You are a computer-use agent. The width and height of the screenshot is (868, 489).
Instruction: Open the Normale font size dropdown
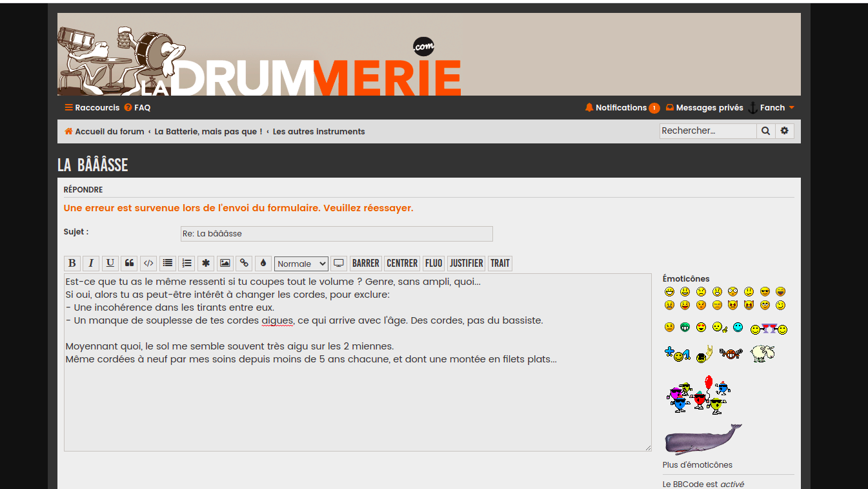coord(301,264)
